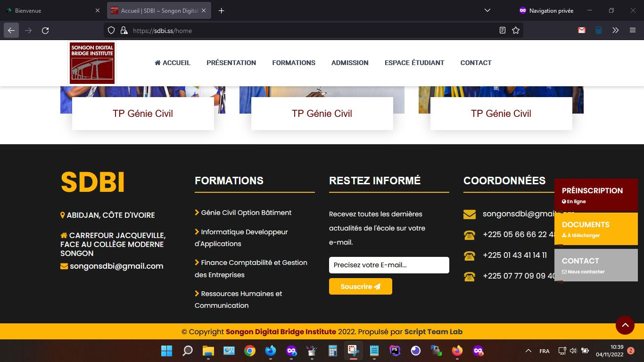Open Windows Start menu
The height and width of the screenshot is (362, 644).
click(167, 351)
